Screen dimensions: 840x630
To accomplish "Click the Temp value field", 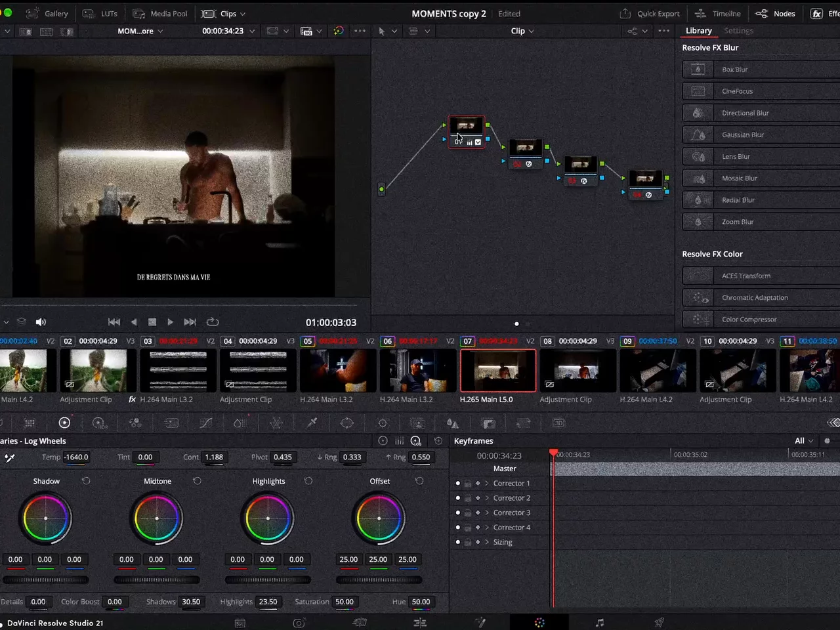I will [76, 457].
